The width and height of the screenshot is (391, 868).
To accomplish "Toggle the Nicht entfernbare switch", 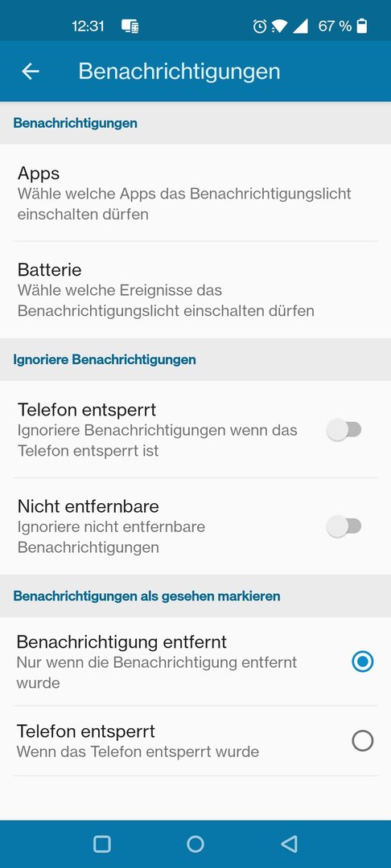I will [344, 526].
